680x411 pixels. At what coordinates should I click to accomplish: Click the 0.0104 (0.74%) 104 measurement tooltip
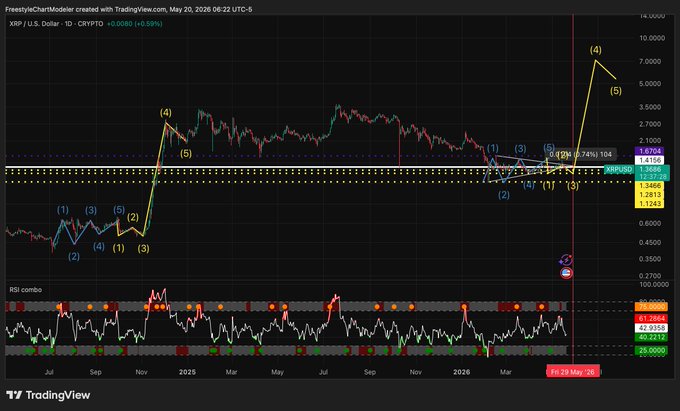pyautogui.click(x=580, y=154)
